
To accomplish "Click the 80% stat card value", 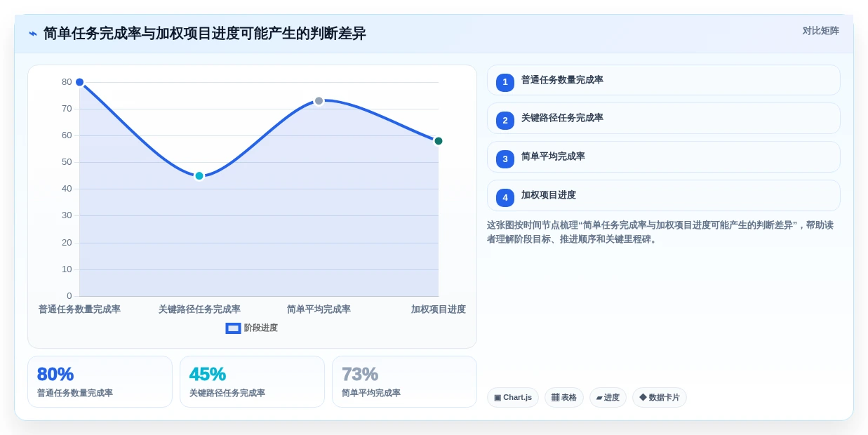I will click(x=55, y=374).
